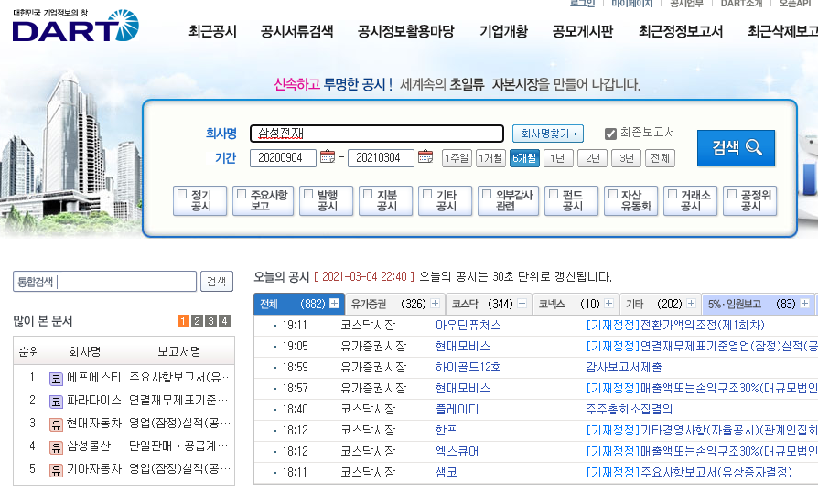The image size is (818, 504).
Task: Go to page 3 of 많이 본 문서
Action: 210,321
